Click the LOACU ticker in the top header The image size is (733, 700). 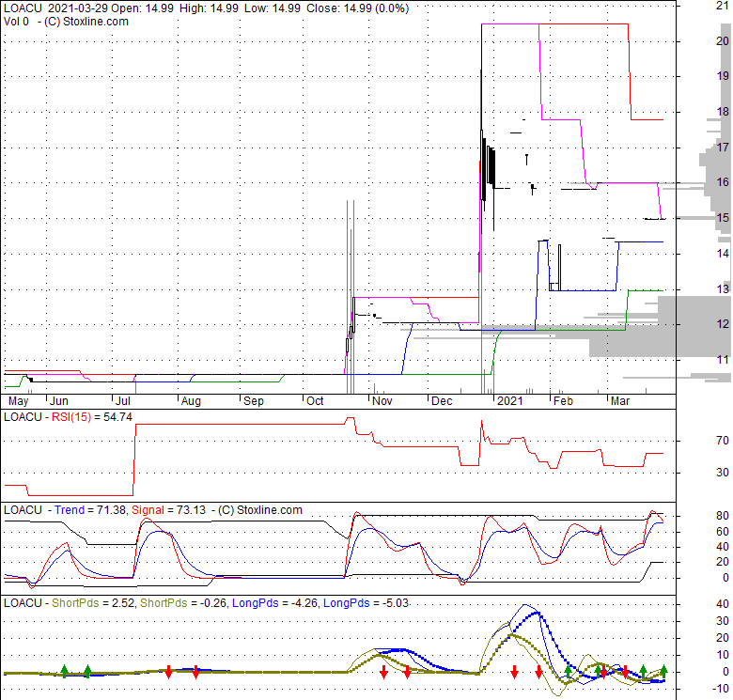tap(23, 8)
